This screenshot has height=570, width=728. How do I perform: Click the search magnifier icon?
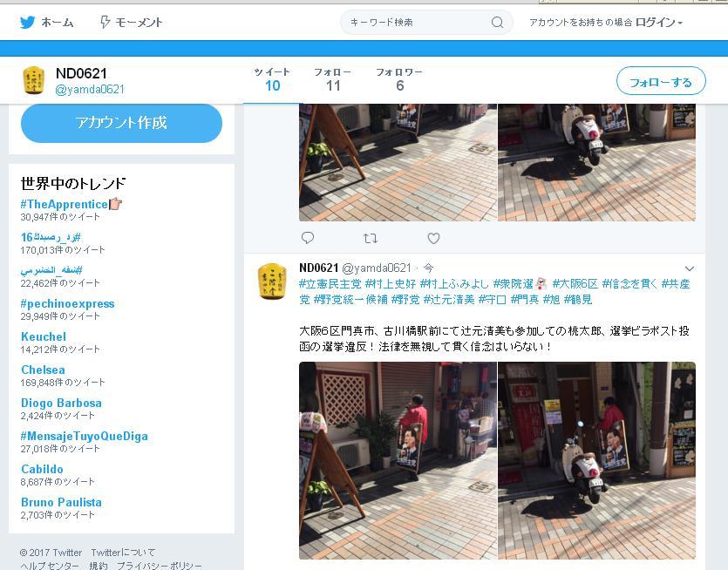497,23
